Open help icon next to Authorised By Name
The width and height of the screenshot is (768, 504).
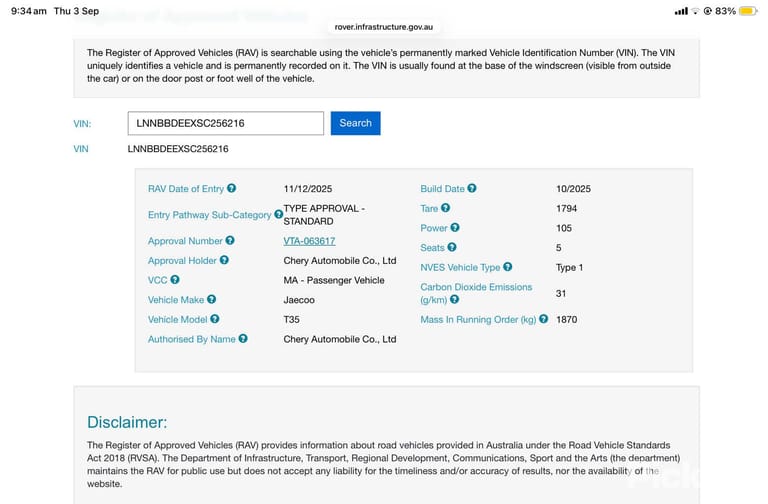[x=243, y=338]
